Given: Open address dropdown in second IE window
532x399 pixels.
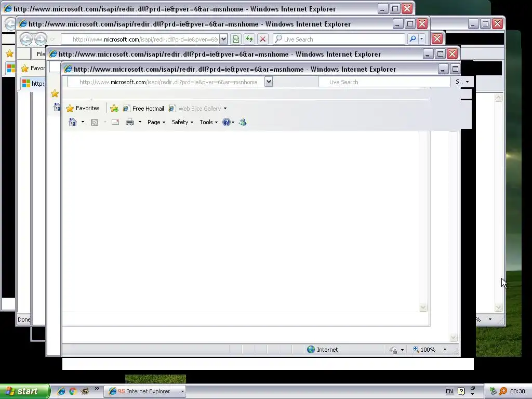Looking at the screenshot, I should coord(223,39).
